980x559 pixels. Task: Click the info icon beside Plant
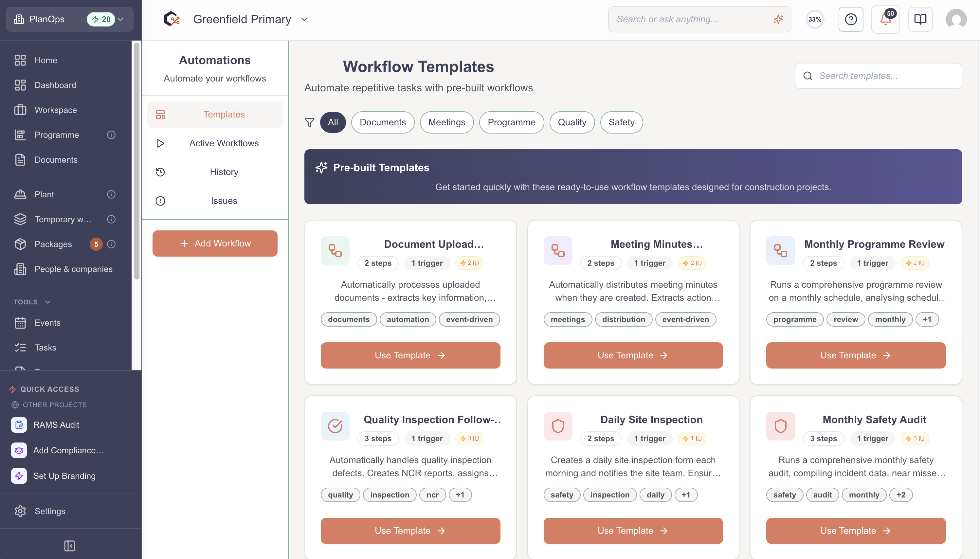[111, 194]
